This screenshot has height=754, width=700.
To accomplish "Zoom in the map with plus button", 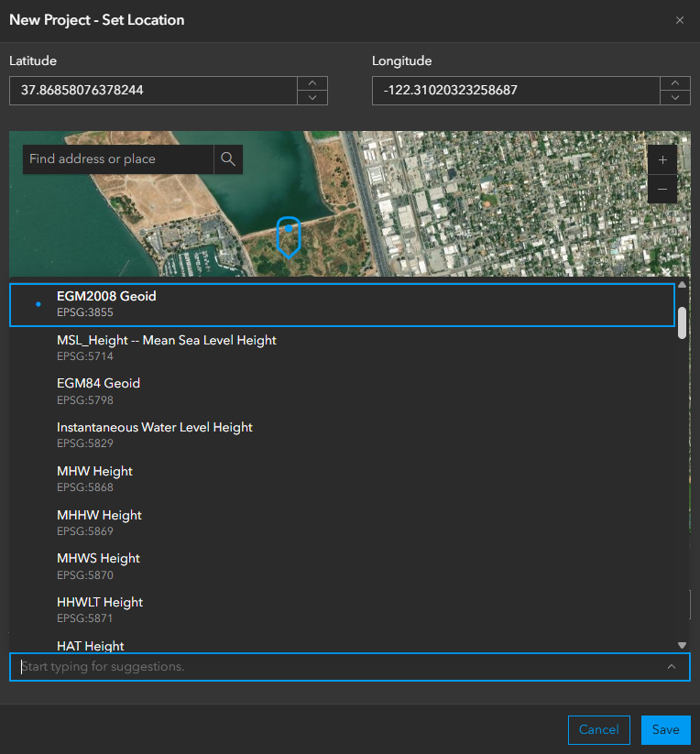I will coord(662,159).
